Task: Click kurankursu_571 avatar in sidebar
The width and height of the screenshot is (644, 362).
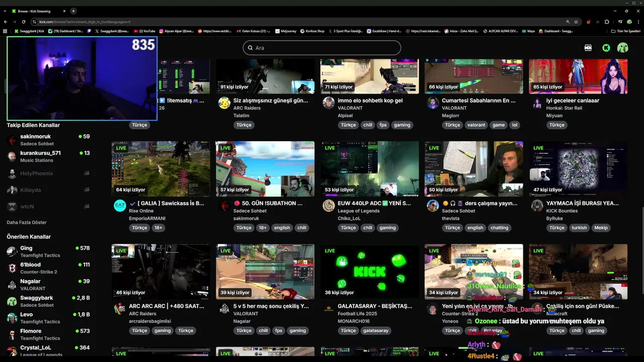Action: 12,156
